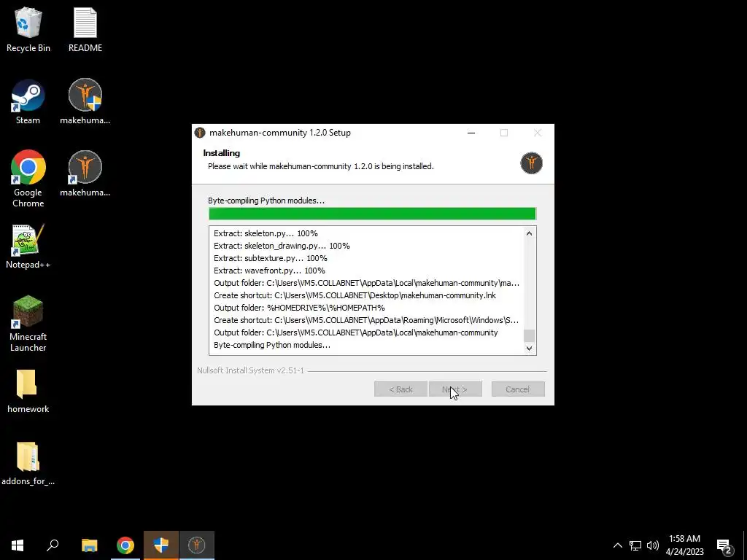Click the disabled Next button
747x560 pixels.
(x=455, y=389)
